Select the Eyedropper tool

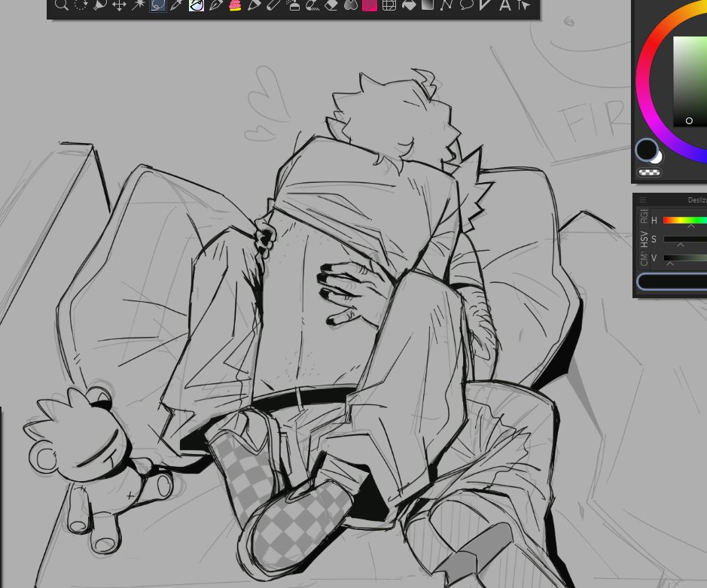177,5
